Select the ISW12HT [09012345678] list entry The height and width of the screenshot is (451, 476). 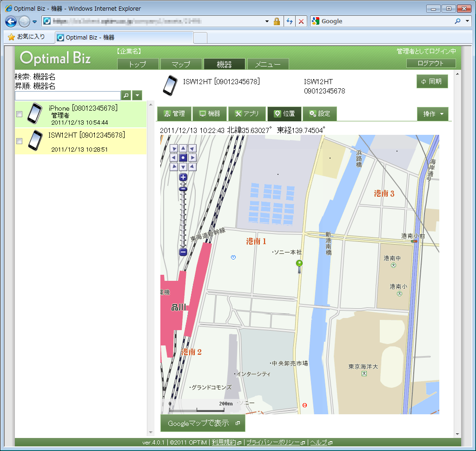(81, 141)
